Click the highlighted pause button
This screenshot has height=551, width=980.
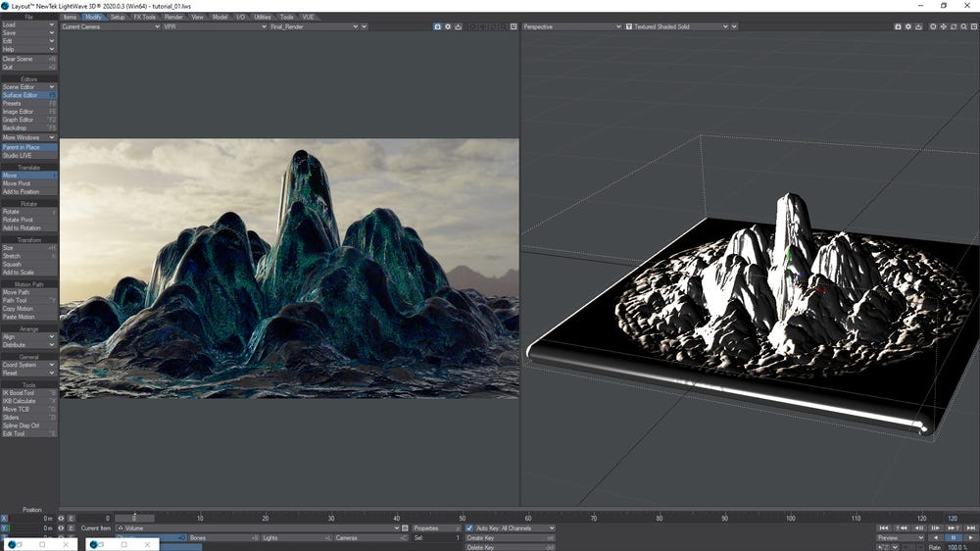pyautogui.click(x=953, y=538)
